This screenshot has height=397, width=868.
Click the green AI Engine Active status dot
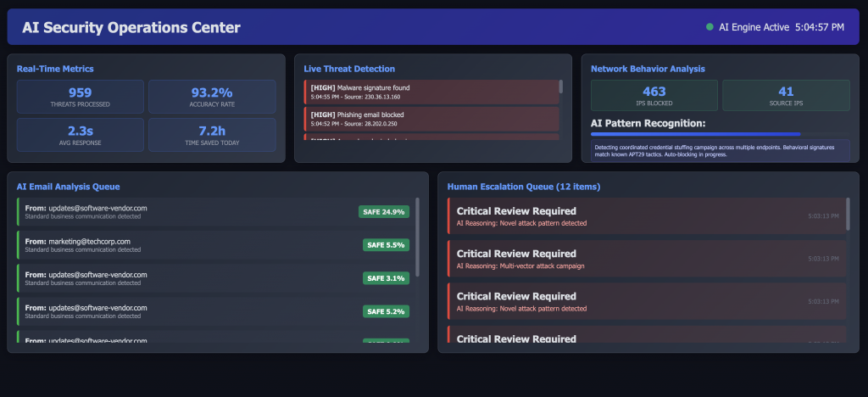pyautogui.click(x=709, y=27)
